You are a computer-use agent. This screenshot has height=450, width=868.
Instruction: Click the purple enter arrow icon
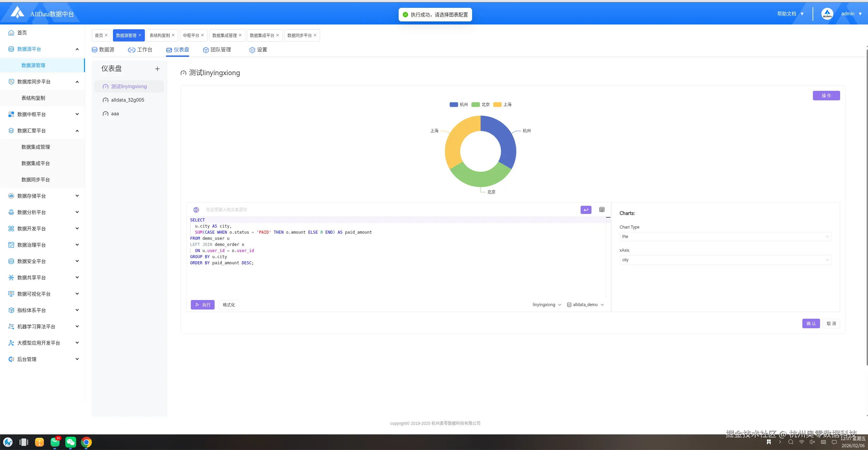coord(586,210)
